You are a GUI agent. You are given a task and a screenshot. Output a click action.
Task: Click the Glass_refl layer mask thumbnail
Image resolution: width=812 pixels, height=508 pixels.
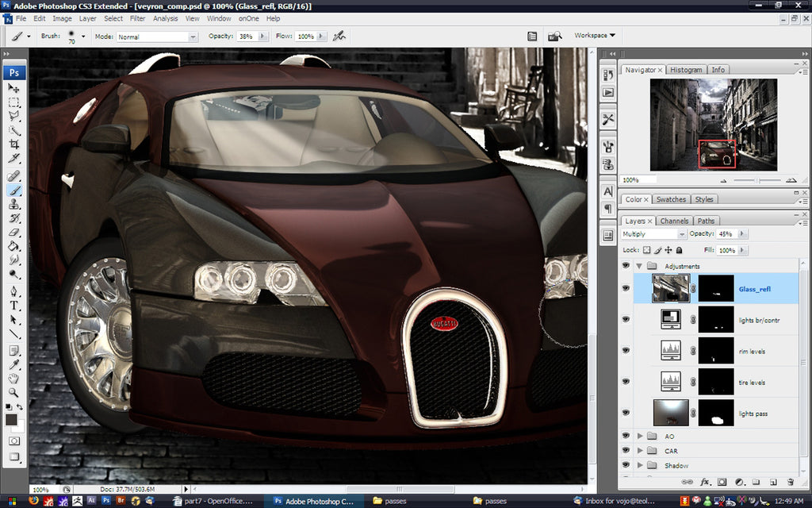pos(716,289)
